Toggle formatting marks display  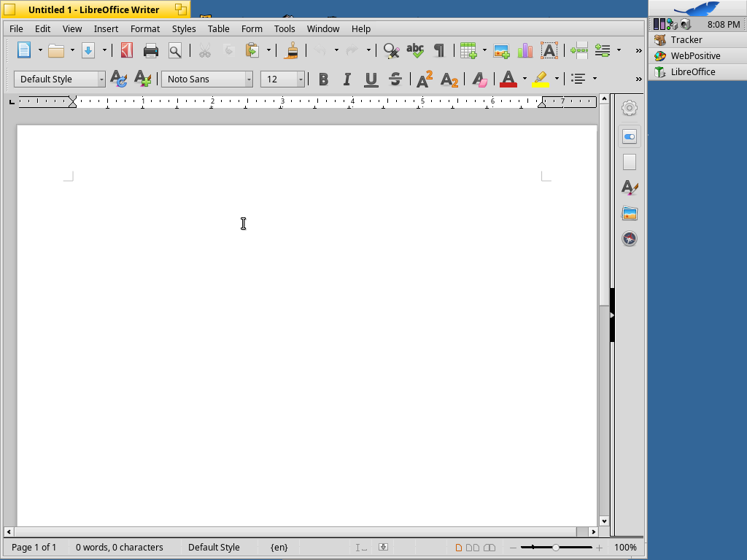(x=438, y=50)
